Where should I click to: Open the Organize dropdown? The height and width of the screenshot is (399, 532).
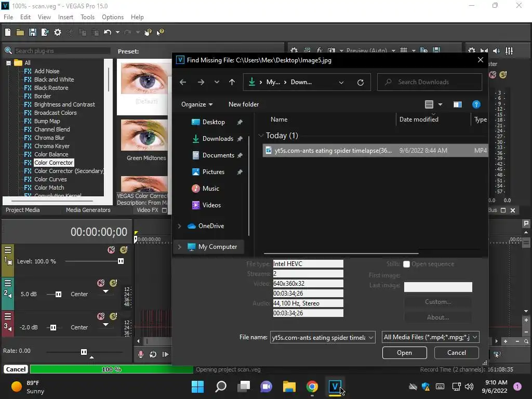pyautogui.click(x=197, y=104)
